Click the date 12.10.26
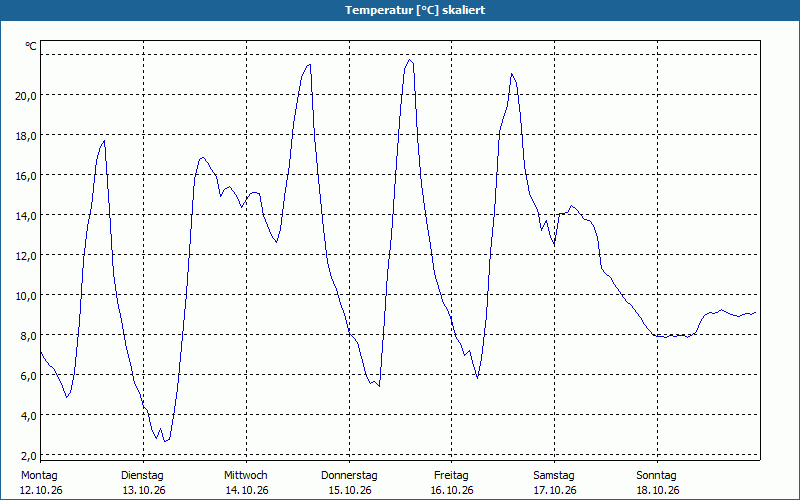 click(41, 491)
